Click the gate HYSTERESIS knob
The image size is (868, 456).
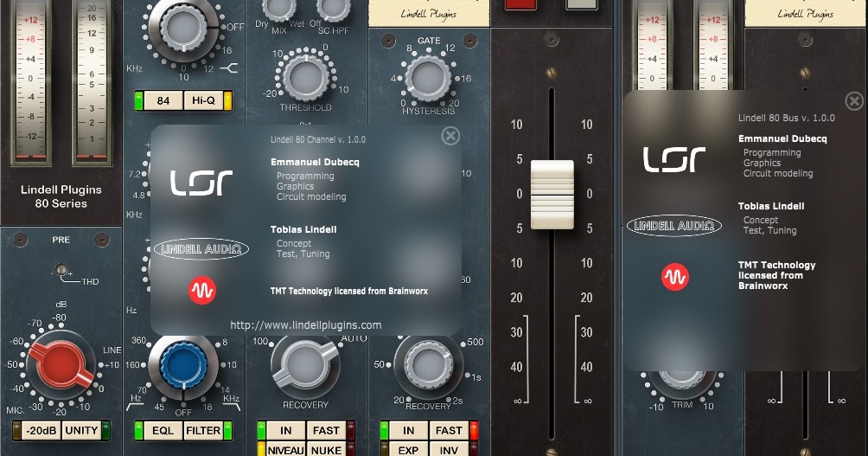click(428, 78)
